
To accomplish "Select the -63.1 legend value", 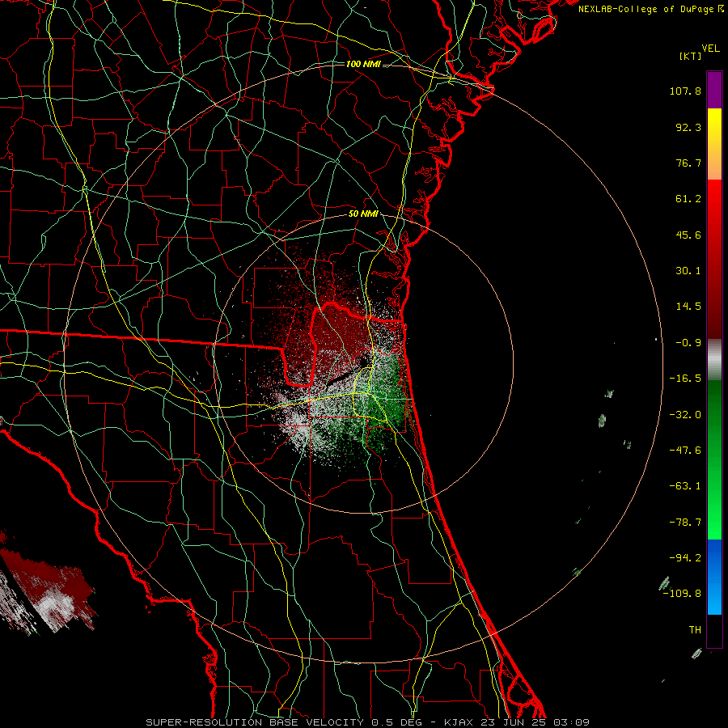I will (x=685, y=486).
